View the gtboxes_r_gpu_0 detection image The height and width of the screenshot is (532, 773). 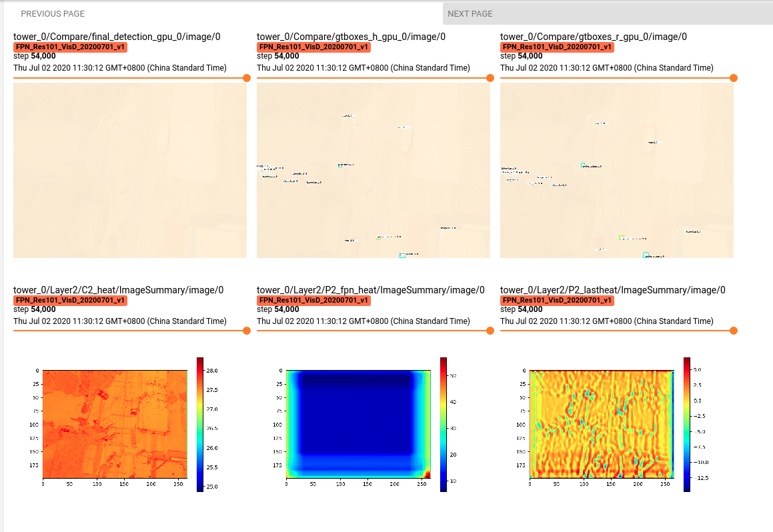point(617,169)
